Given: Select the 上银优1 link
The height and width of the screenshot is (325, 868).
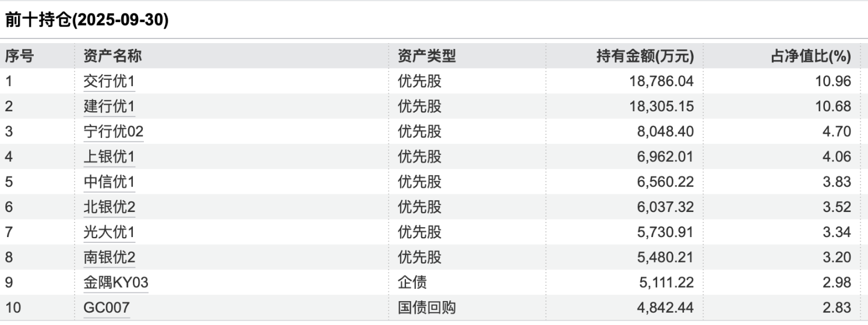Looking at the screenshot, I should pyautogui.click(x=109, y=157).
